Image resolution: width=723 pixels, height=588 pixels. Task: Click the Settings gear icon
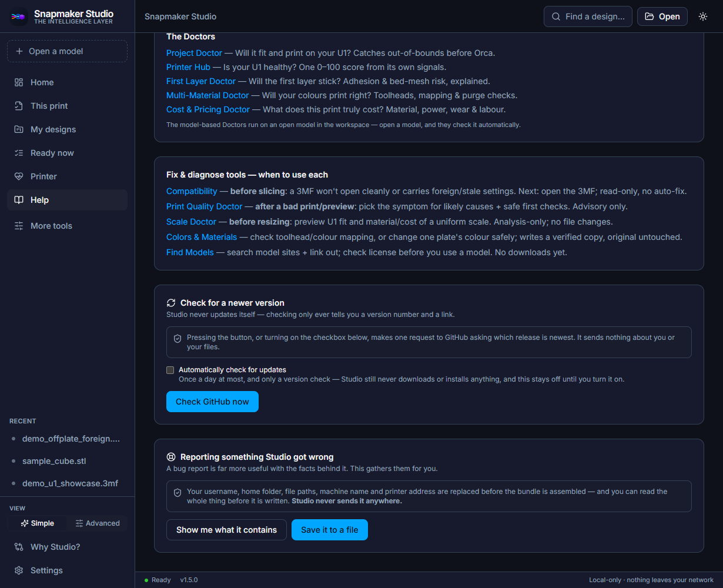19,570
